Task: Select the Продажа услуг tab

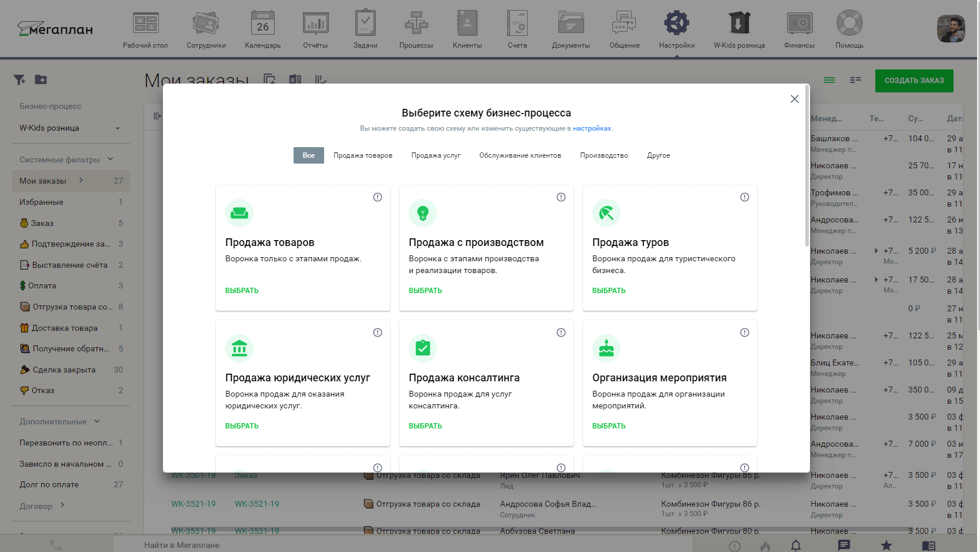Action: pos(436,155)
